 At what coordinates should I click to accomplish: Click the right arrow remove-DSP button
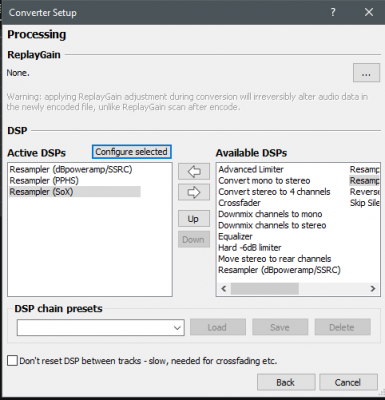tap(194, 192)
